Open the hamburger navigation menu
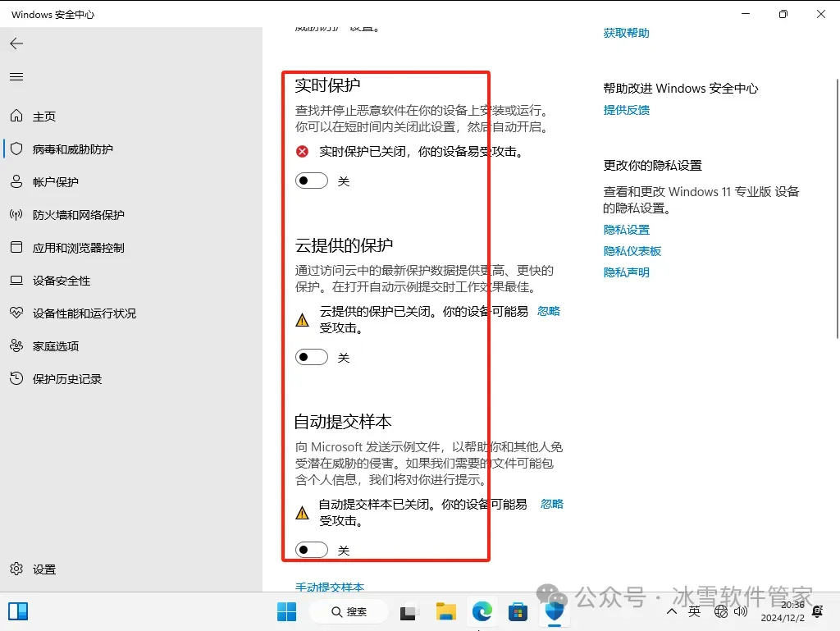 pos(16,76)
